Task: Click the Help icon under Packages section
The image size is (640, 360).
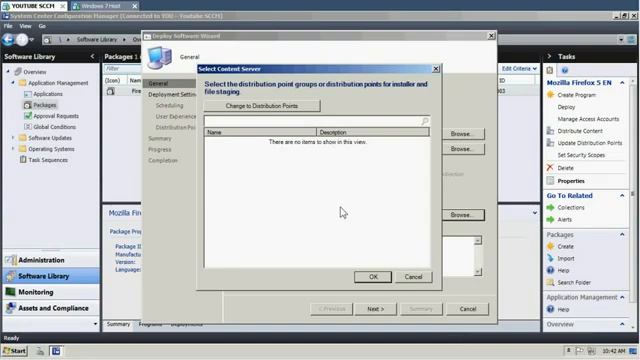Action: 550,270
